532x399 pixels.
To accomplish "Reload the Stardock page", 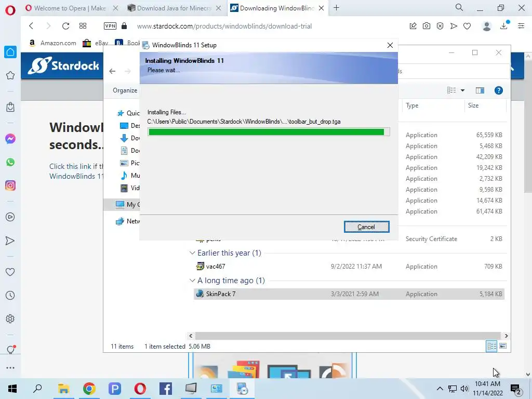I will click(x=65, y=26).
